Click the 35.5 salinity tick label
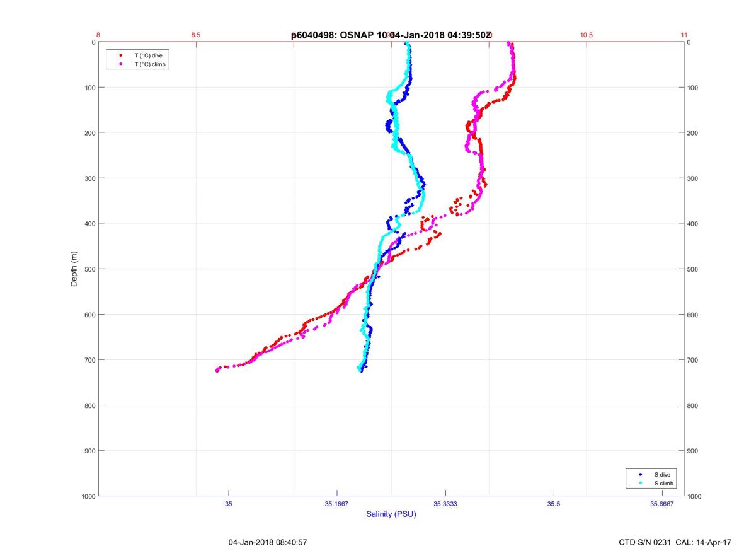Screen dimensions: 756x558 tap(554, 504)
